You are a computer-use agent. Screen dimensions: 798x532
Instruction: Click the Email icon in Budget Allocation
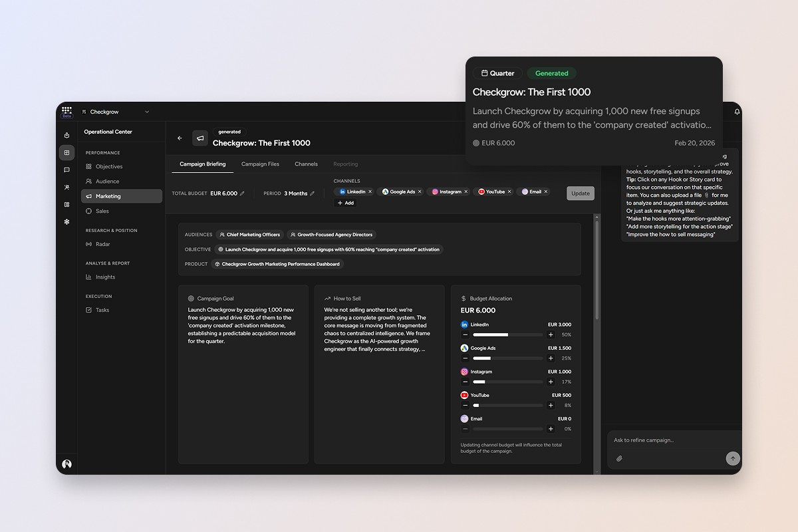pyautogui.click(x=464, y=419)
